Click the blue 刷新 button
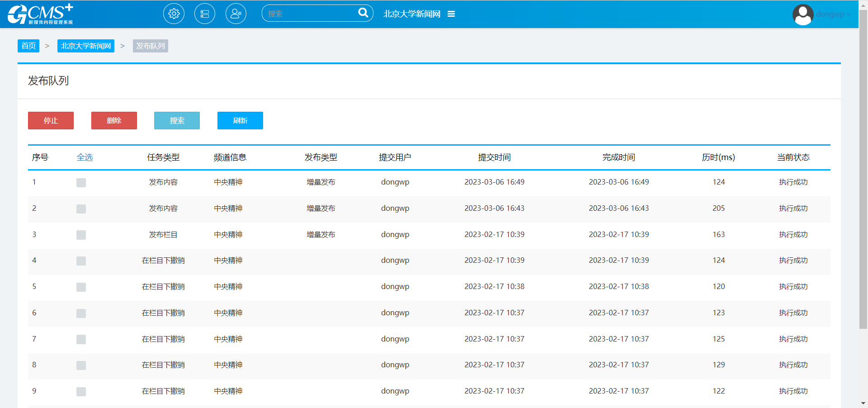The height and width of the screenshot is (408, 868). click(x=240, y=121)
